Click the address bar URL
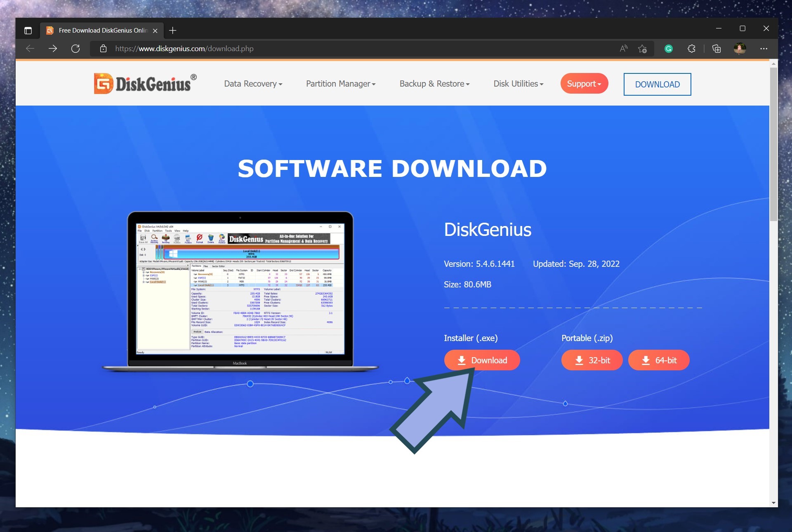Image resolution: width=792 pixels, height=532 pixels. point(184,49)
